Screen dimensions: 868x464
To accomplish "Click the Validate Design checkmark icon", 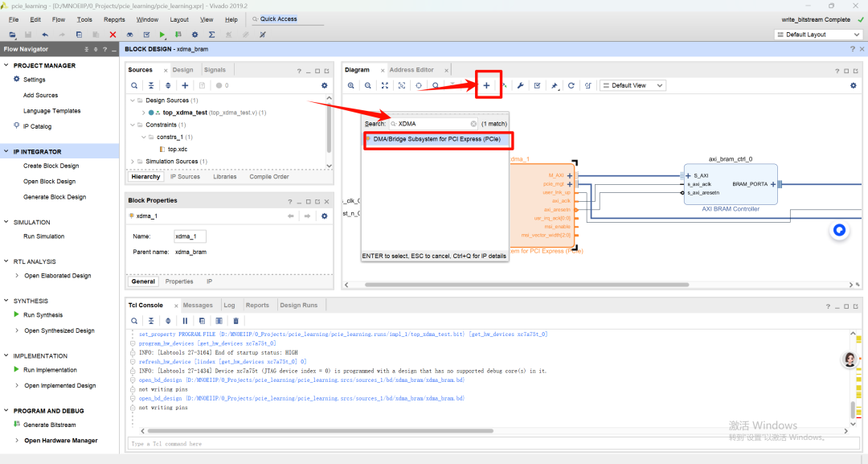I will 538,85.
